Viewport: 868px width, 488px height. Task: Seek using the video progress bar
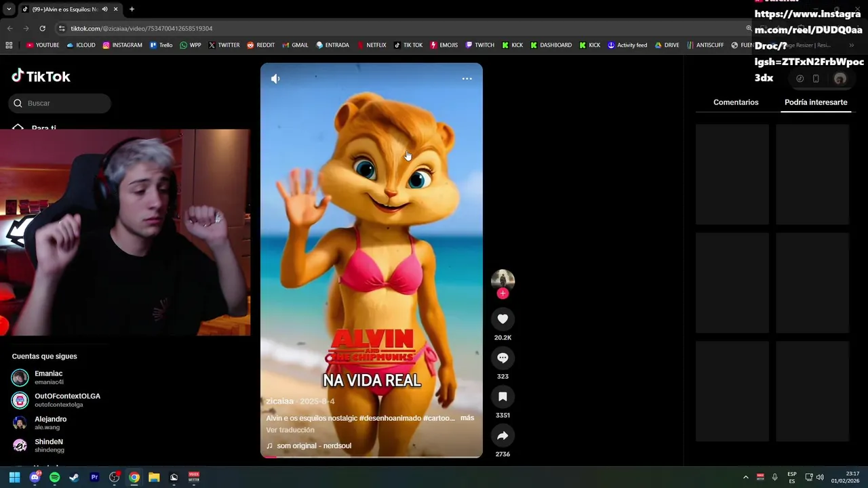pyautogui.click(x=372, y=457)
